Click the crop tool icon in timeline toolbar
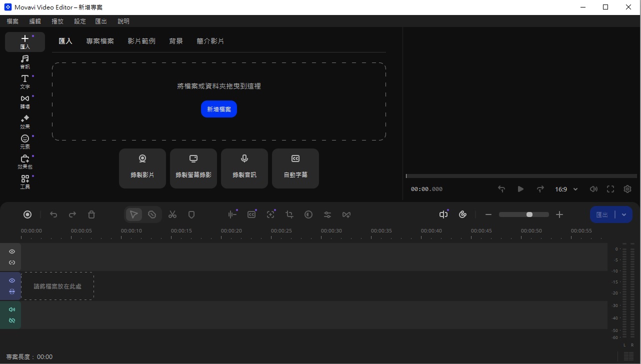This screenshot has height=364, width=641. [x=289, y=214]
